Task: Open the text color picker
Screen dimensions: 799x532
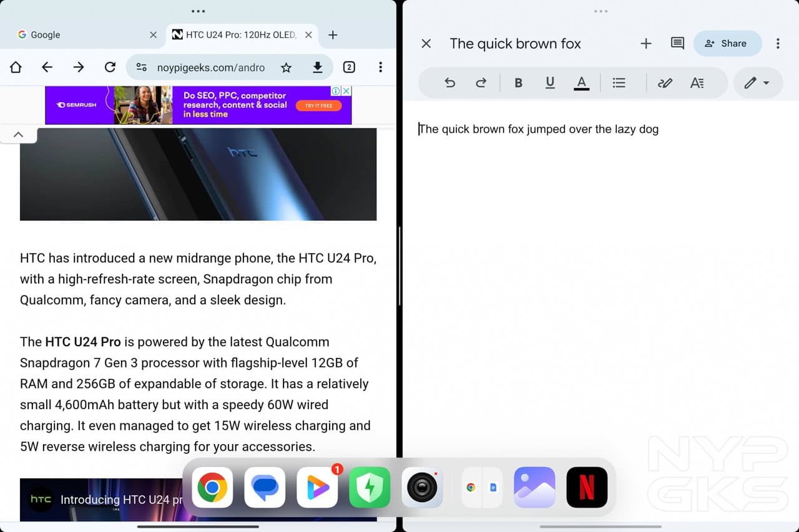Action: coord(581,83)
